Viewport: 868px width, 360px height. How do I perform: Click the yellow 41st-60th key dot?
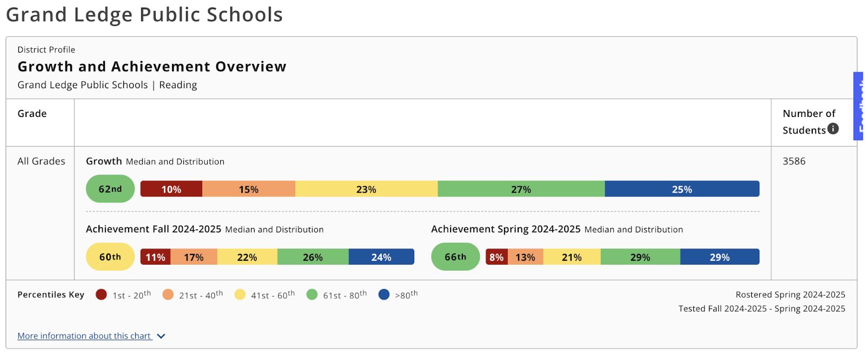[240, 294]
